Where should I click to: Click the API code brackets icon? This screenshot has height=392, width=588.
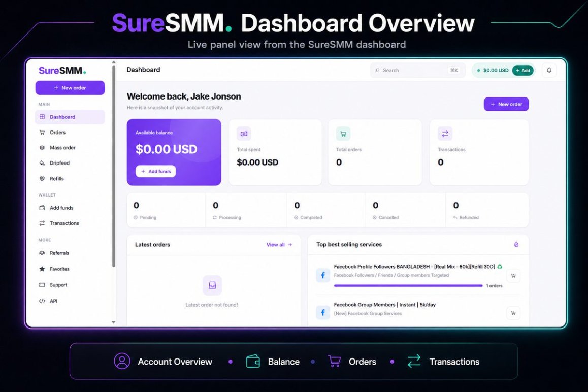pos(42,301)
